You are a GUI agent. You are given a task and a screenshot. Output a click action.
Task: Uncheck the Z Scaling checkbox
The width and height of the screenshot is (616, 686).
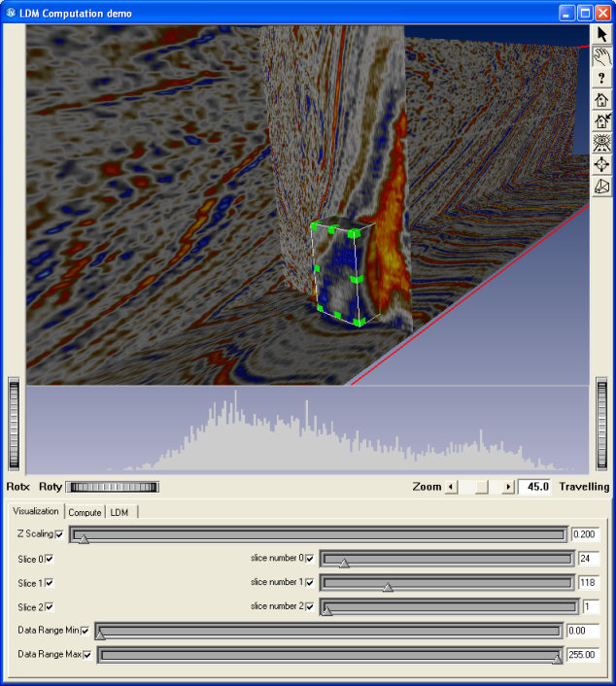(60, 534)
